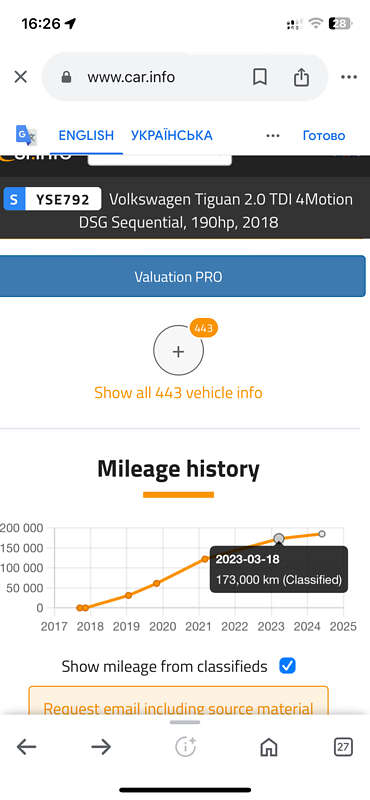
Task: Open the tabs switcher showing 27
Action: pos(343,747)
